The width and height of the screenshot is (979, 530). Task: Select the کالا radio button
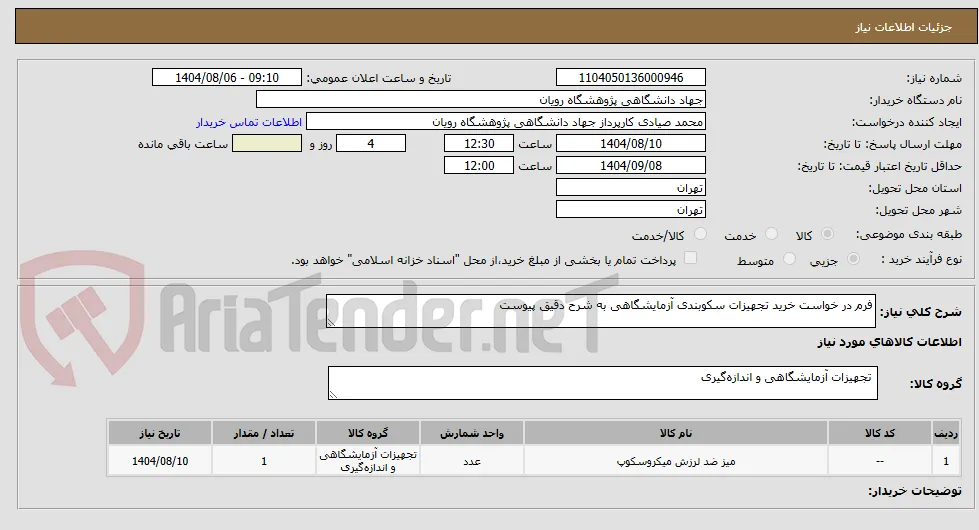pyautogui.click(x=827, y=234)
